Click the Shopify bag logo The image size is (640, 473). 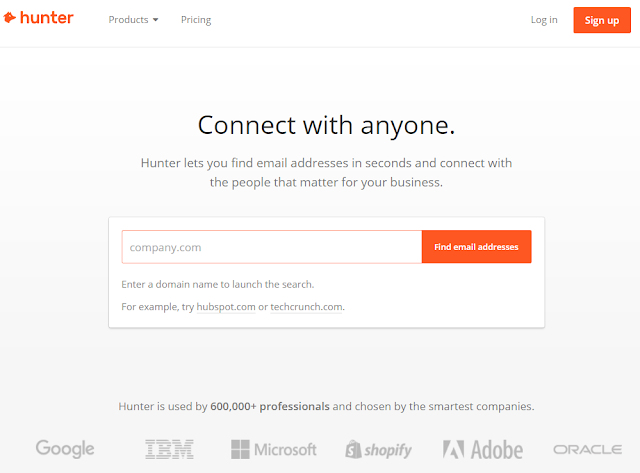(x=354, y=449)
